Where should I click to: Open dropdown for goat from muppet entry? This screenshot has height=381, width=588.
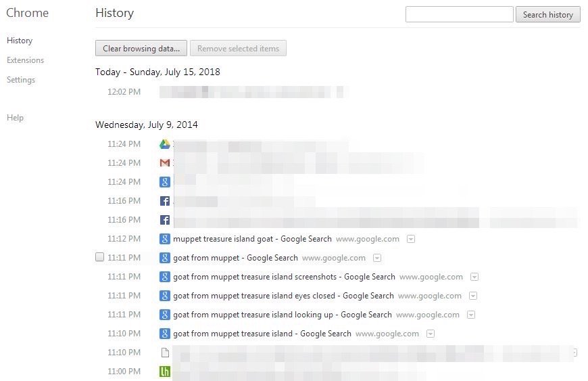[x=377, y=258]
